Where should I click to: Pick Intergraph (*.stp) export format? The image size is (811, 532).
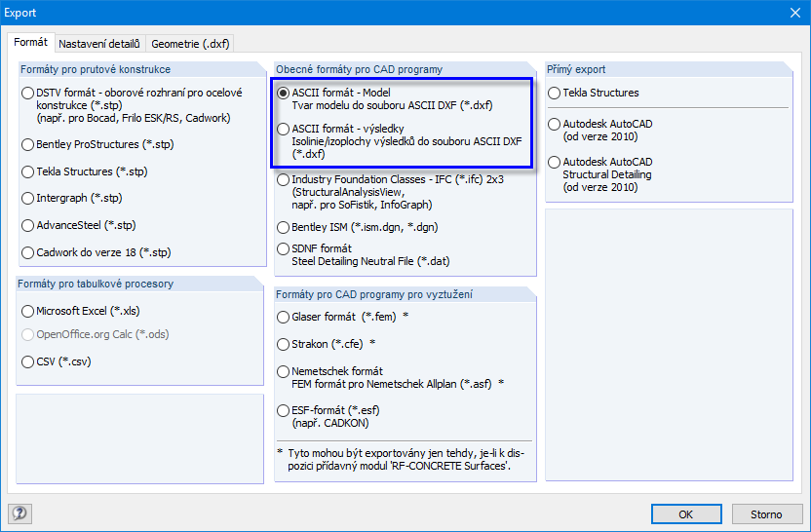point(28,199)
